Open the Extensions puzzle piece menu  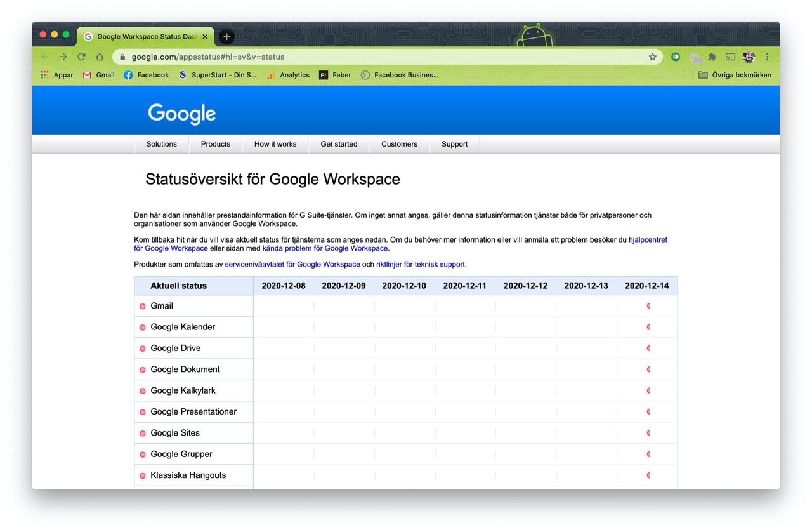coord(712,57)
